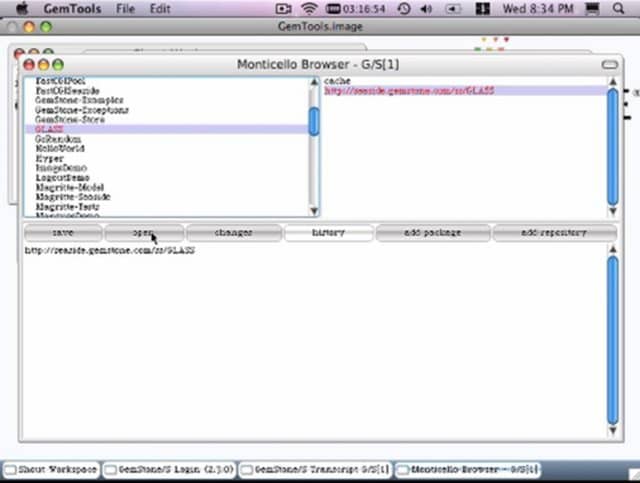The image size is (640, 483).
Task: Click the package list scroll up arrow
Action: [x=314, y=82]
